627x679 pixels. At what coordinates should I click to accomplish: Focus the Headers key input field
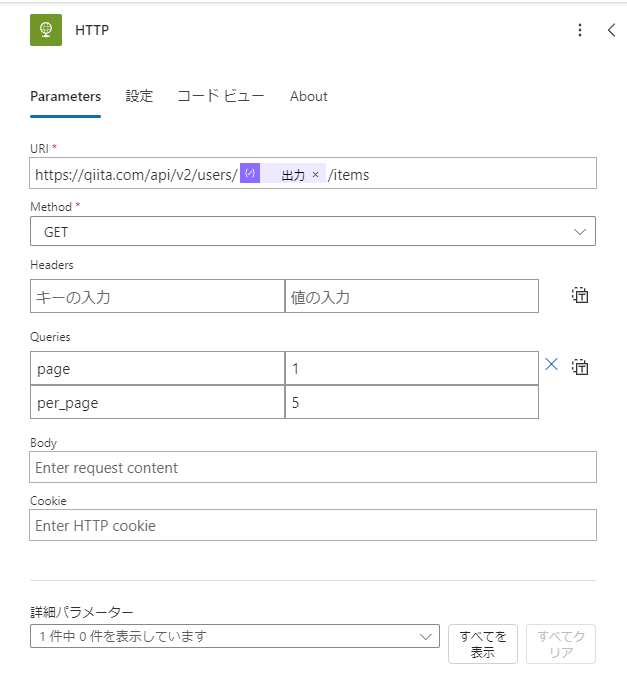[x=157, y=296]
